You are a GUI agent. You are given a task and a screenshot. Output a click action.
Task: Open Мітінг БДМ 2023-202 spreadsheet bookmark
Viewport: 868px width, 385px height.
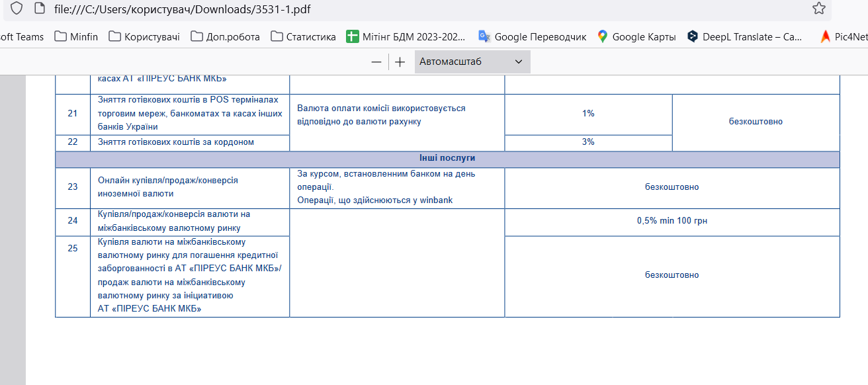(406, 36)
